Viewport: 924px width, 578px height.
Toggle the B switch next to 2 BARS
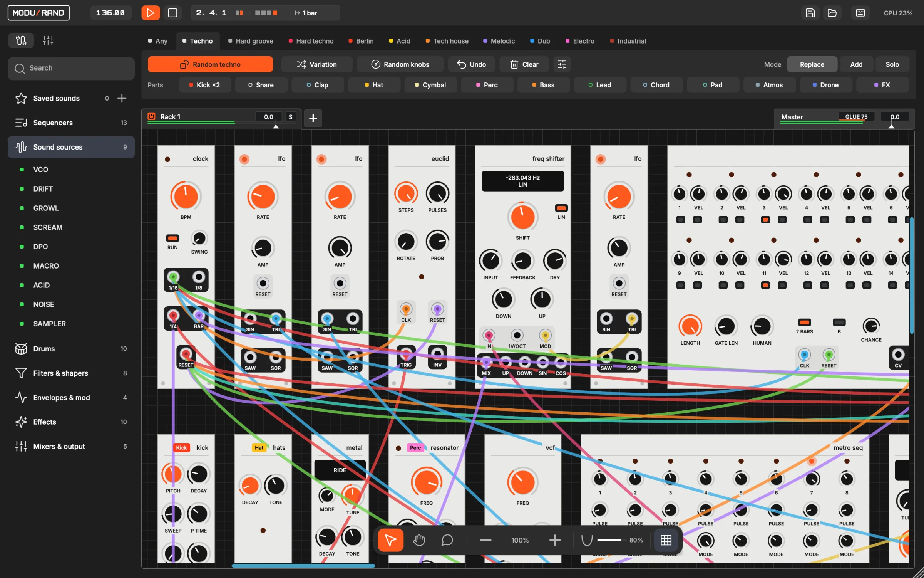[839, 322]
